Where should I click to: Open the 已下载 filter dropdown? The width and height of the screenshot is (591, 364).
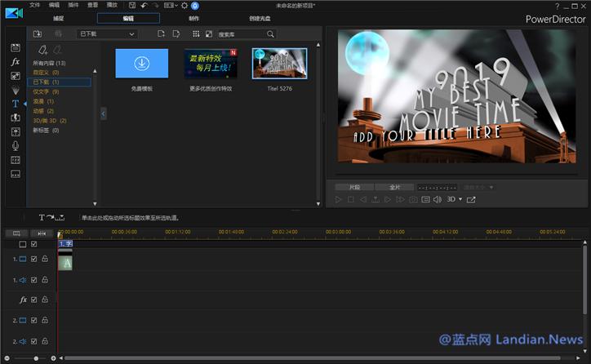click(107, 34)
